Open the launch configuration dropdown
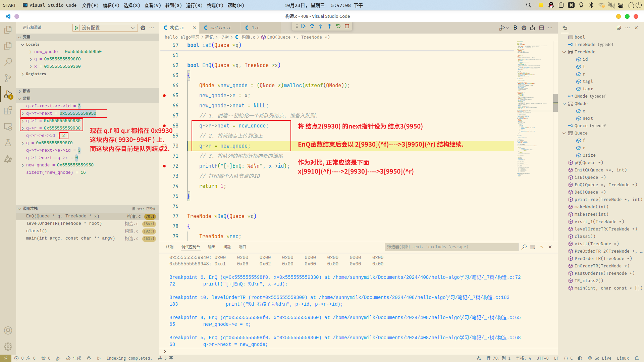The height and width of the screenshot is (362, 644). tap(108, 28)
